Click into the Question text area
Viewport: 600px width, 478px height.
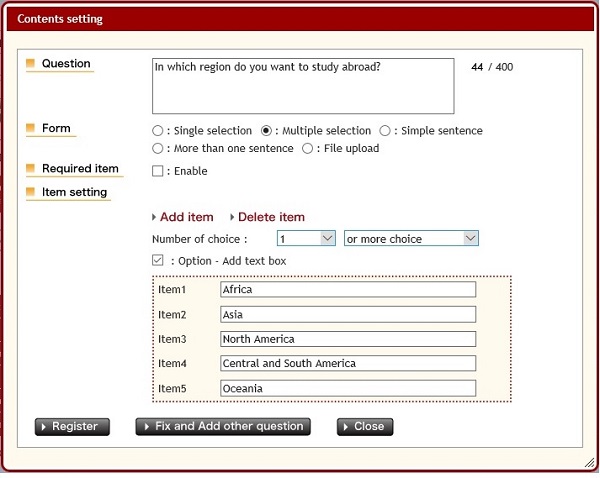tap(303, 86)
